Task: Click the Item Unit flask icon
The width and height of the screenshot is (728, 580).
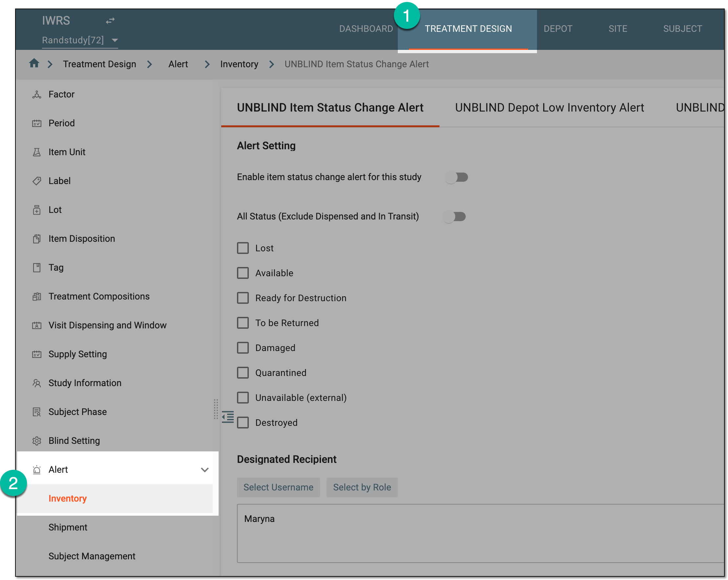Action: click(36, 152)
